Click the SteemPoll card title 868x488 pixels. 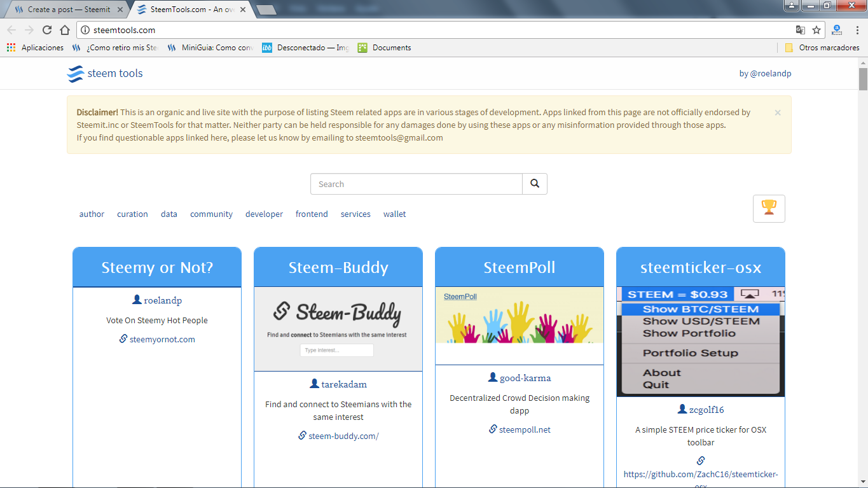[x=520, y=268]
